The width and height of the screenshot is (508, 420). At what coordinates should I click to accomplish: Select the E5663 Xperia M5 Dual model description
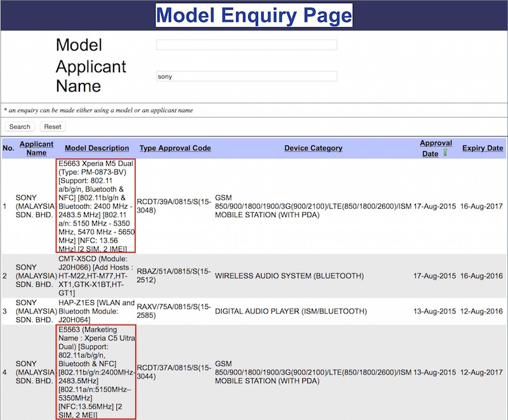96,206
